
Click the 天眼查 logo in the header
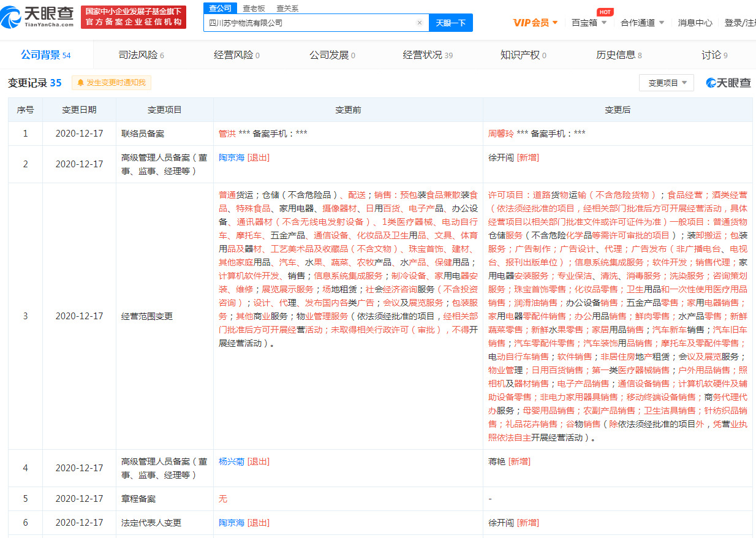38,16
